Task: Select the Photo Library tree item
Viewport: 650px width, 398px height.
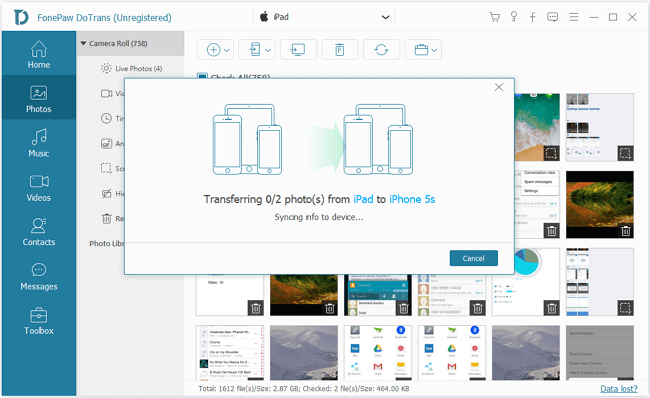Action: [x=107, y=243]
